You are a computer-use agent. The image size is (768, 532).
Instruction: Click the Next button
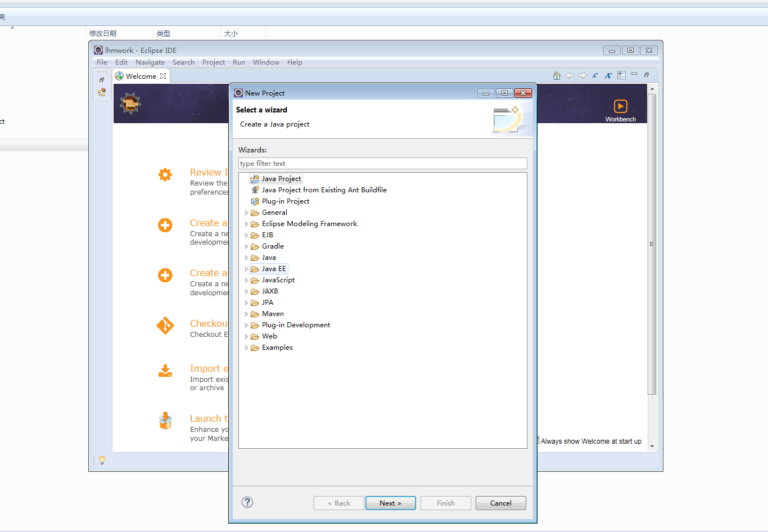pos(391,503)
